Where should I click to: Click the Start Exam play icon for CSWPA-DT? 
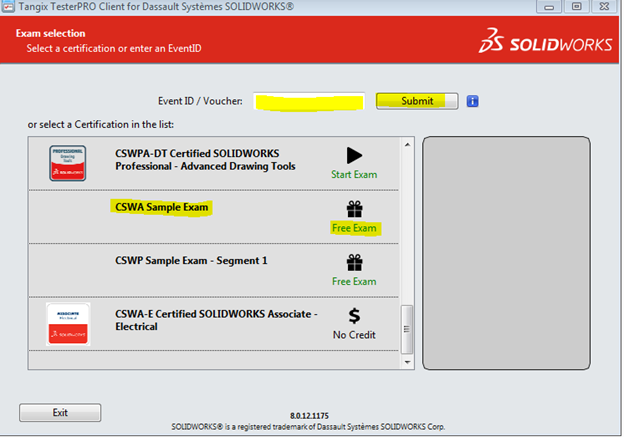pyautogui.click(x=354, y=156)
